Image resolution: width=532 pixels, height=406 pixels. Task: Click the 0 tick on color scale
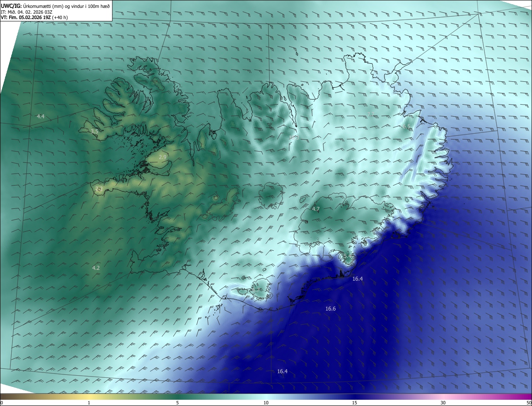(2, 403)
